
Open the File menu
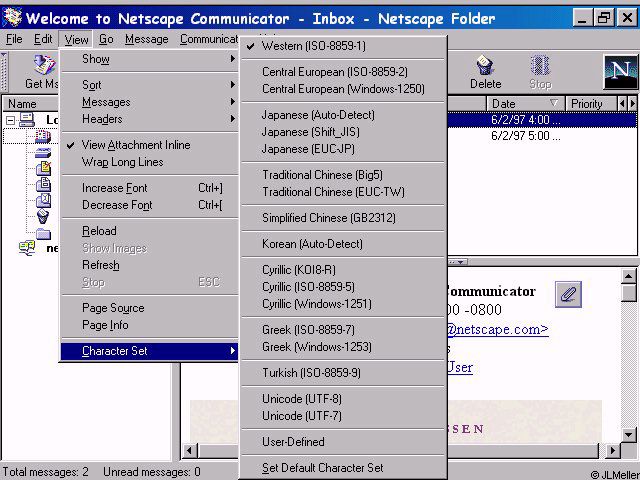click(x=14, y=39)
